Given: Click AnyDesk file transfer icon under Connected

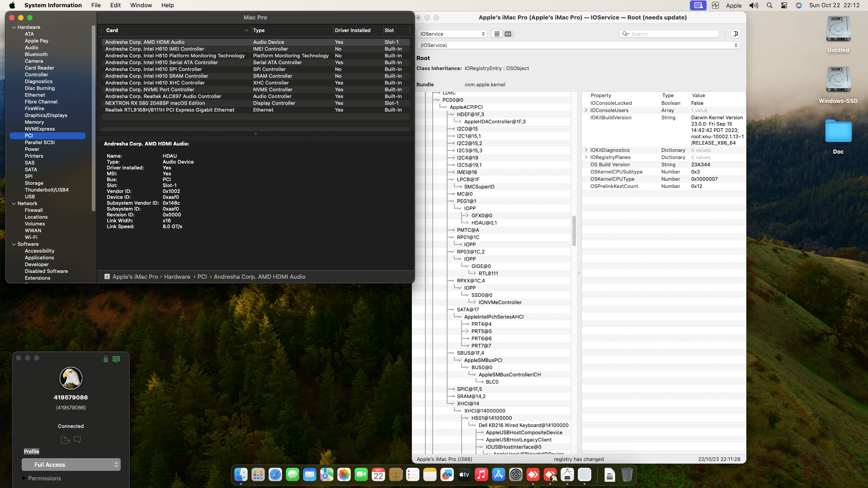Looking at the screenshot, I should pyautogui.click(x=65, y=440).
